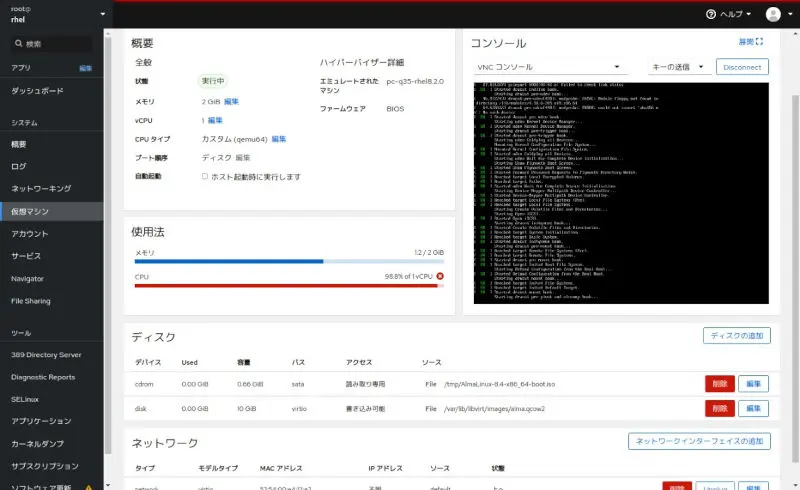The width and height of the screenshot is (800, 490).
Task: Open the root@rhel host switcher dropdown
Action: click(58, 14)
